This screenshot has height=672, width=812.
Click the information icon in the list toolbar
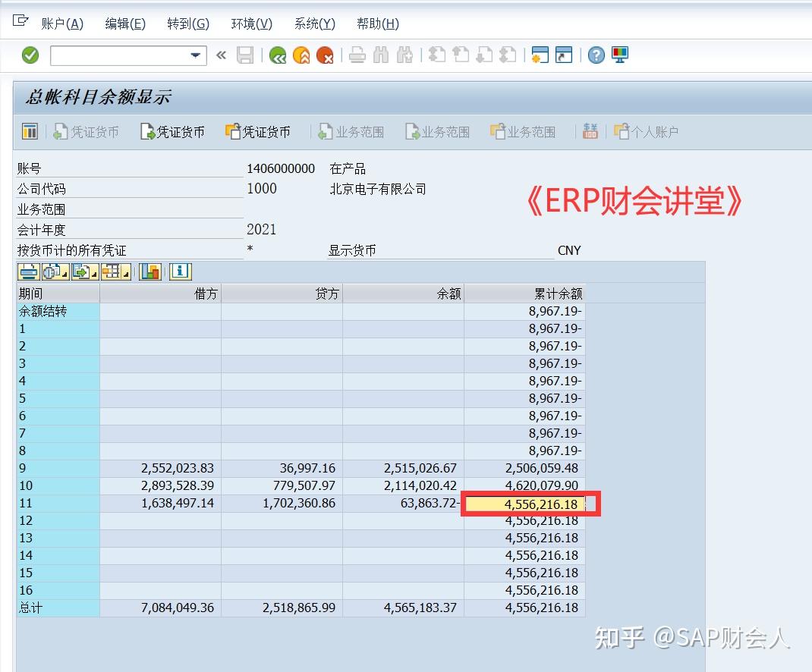(x=181, y=271)
